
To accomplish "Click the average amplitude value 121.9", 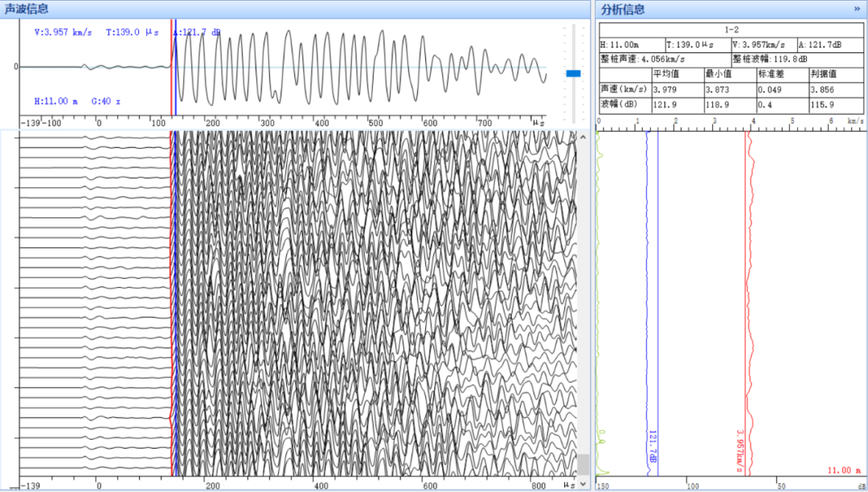I will pos(678,105).
